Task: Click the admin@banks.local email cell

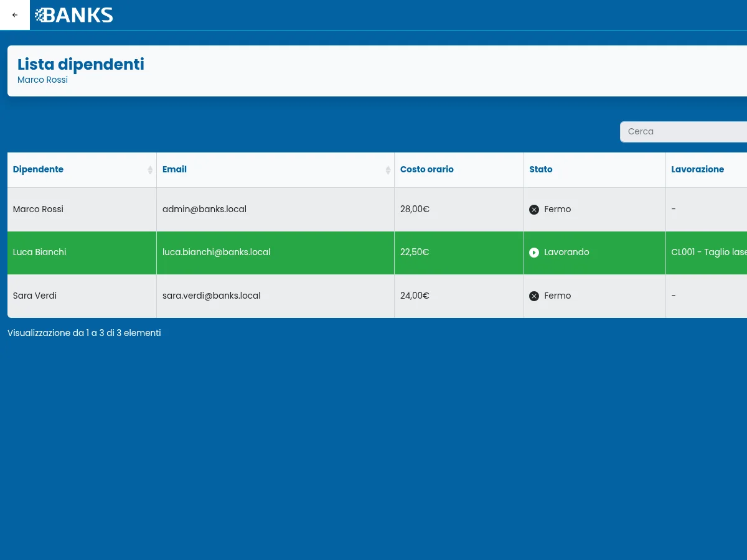Action: (x=276, y=210)
